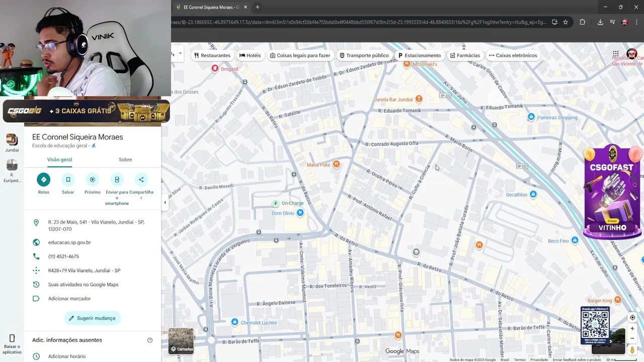Viewport: 644px width, 362px height.
Task: Filter by Caixas eletrônicos
Action: 513,55
